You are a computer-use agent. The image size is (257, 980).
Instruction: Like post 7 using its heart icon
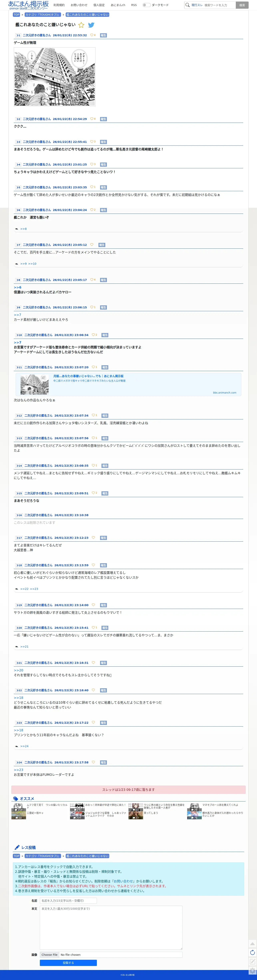(92, 245)
